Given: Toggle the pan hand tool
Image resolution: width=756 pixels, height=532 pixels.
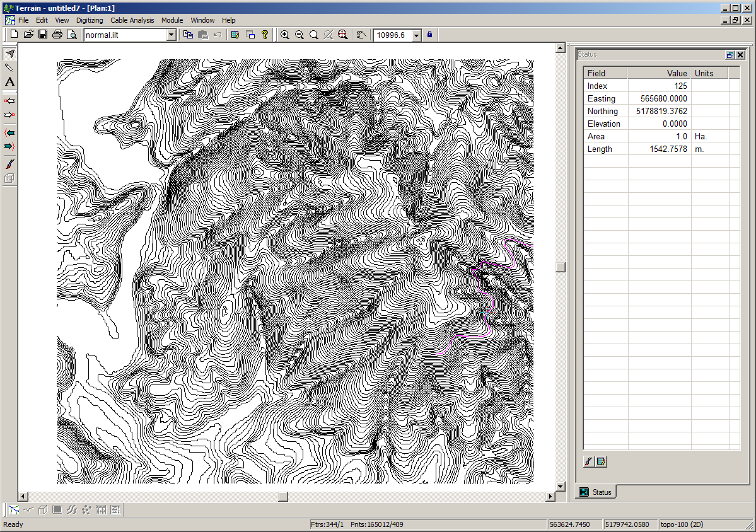Looking at the screenshot, I should (362, 35).
